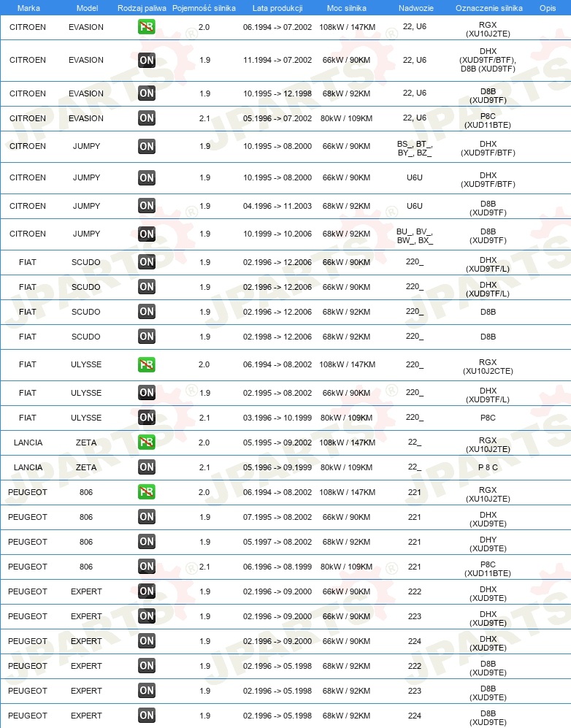The width and height of the screenshot is (571, 728).
Task: Select the date range 06.1996 -> 08.1999
Action: 277,567
